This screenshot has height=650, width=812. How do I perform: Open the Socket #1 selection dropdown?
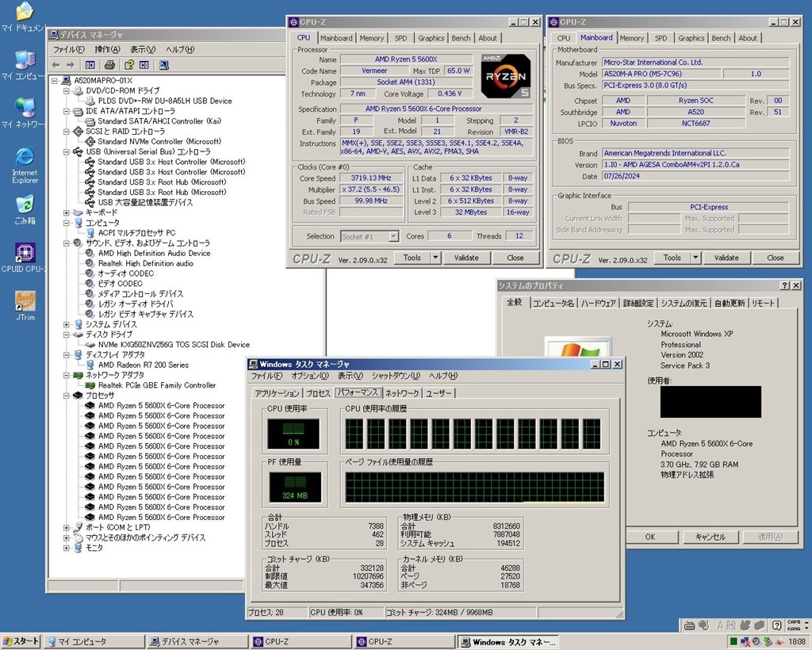click(x=393, y=236)
